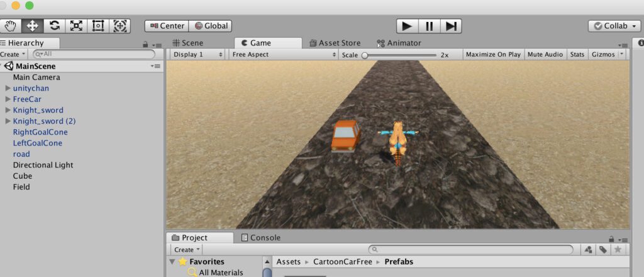The image size is (644, 277).
Task: Expand the Knight_sword object
Action: tap(8, 110)
